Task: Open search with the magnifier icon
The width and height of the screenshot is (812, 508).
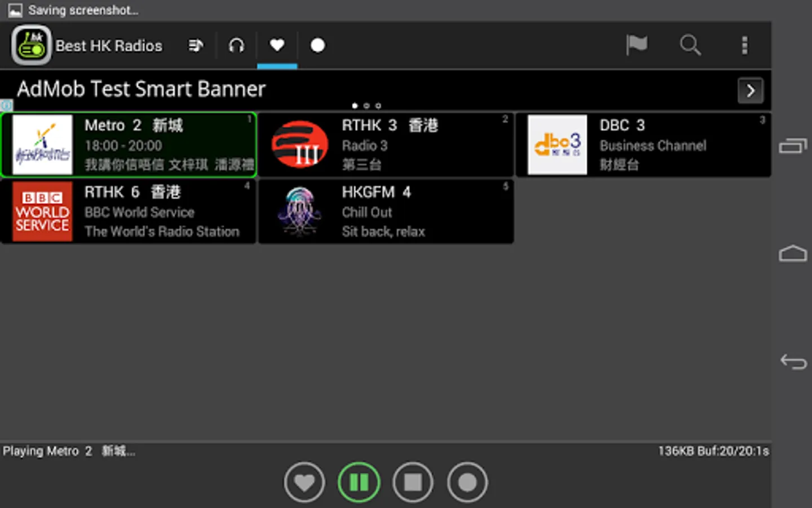Action: point(690,45)
